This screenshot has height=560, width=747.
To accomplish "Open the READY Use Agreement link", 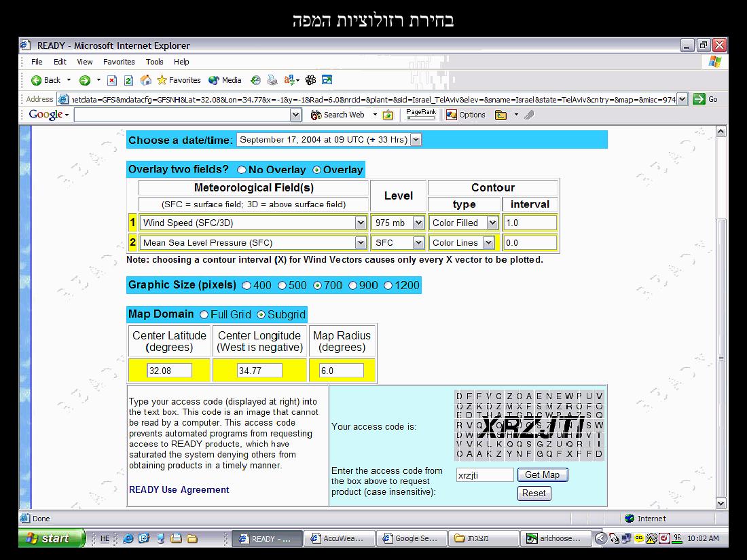I will pyautogui.click(x=179, y=489).
